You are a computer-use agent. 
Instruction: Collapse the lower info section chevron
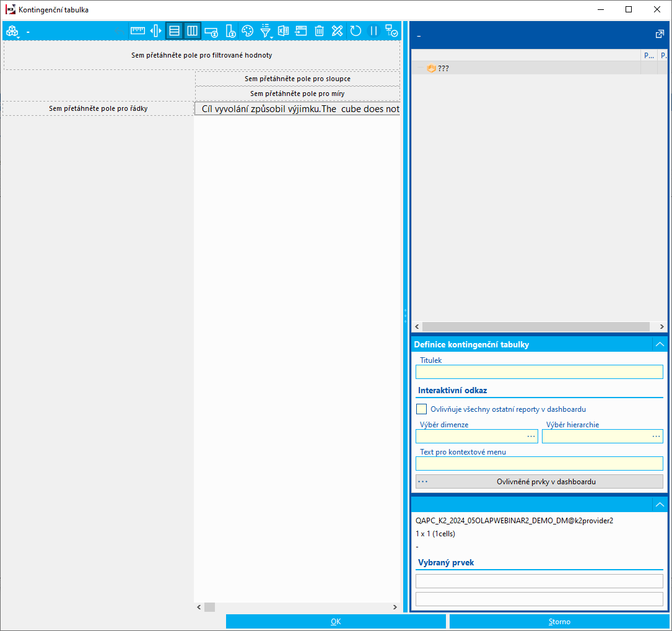(x=660, y=505)
